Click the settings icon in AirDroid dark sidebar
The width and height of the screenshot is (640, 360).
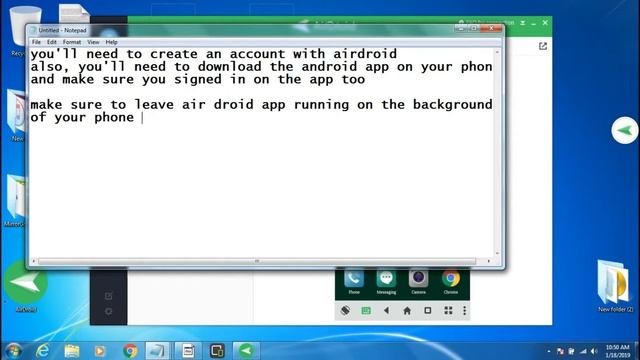pos(109,311)
